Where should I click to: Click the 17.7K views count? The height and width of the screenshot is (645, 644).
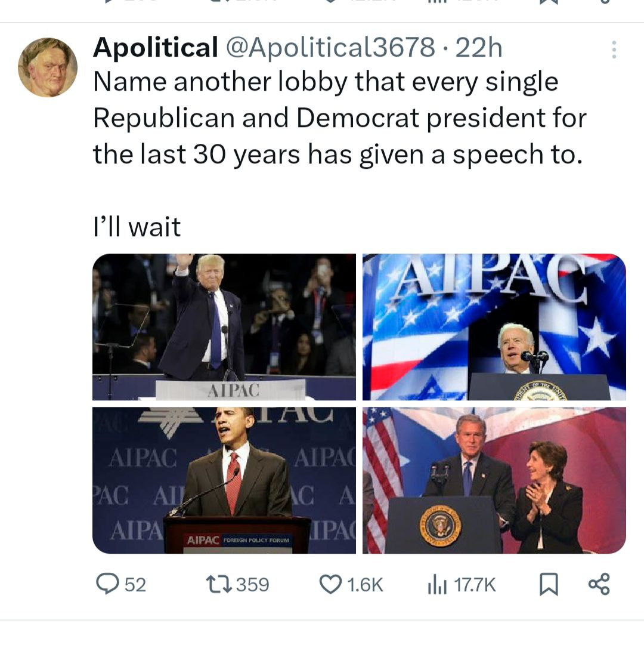click(x=475, y=585)
